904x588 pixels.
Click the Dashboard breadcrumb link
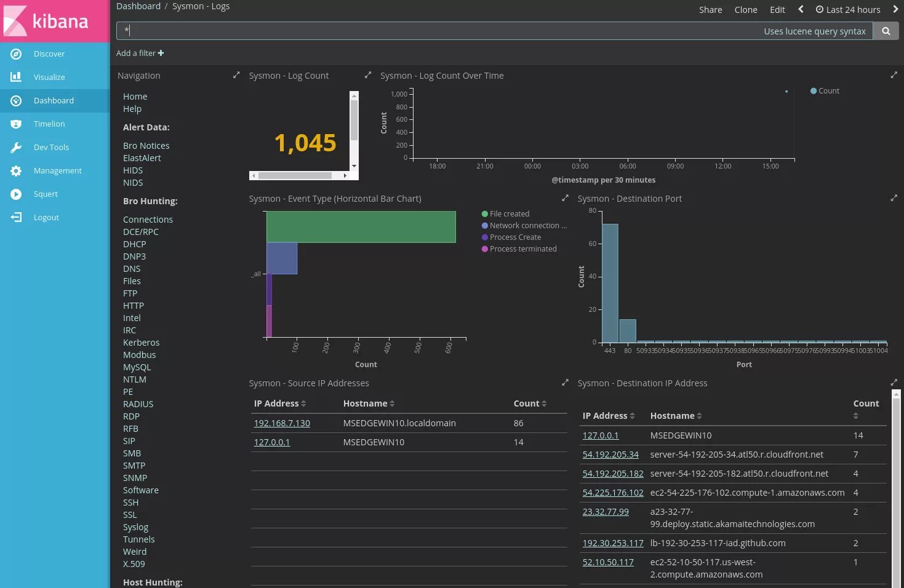138,6
